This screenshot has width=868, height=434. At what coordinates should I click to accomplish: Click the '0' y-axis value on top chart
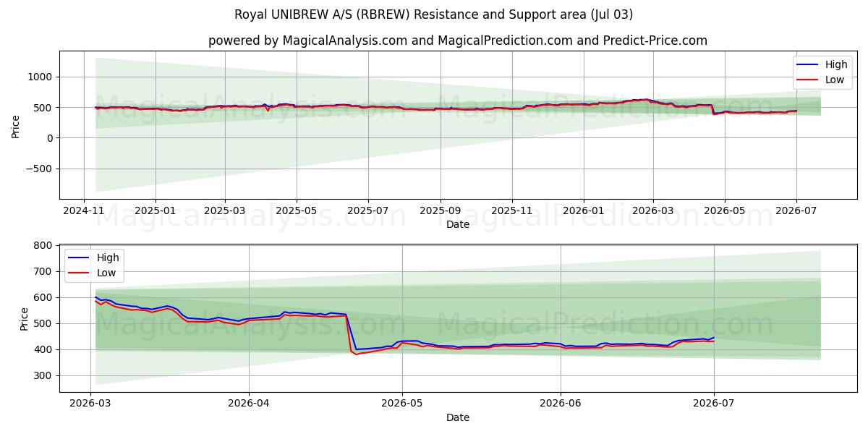pyautogui.click(x=50, y=138)
